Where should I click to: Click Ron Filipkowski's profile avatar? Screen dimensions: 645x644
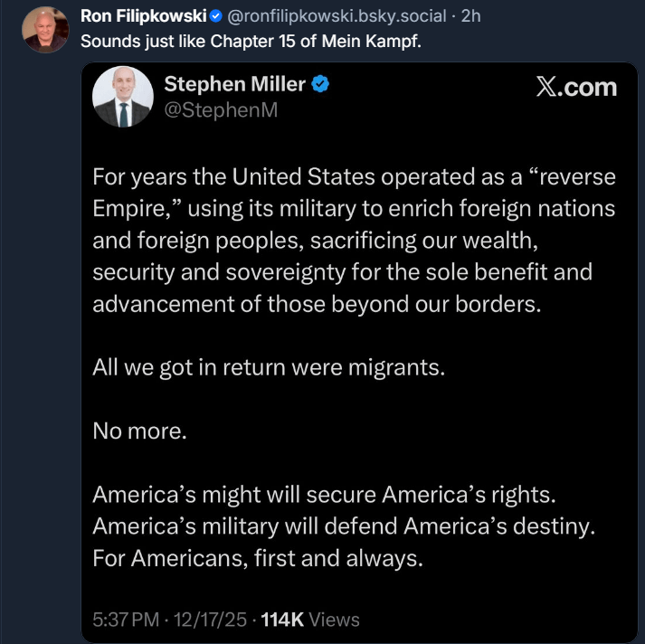pos(44,31)
